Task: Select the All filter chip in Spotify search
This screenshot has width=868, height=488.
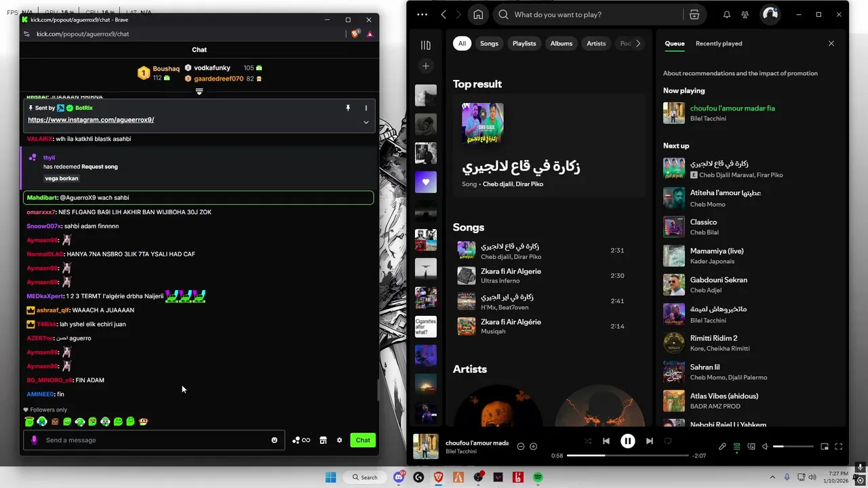Action: [462, 43]
